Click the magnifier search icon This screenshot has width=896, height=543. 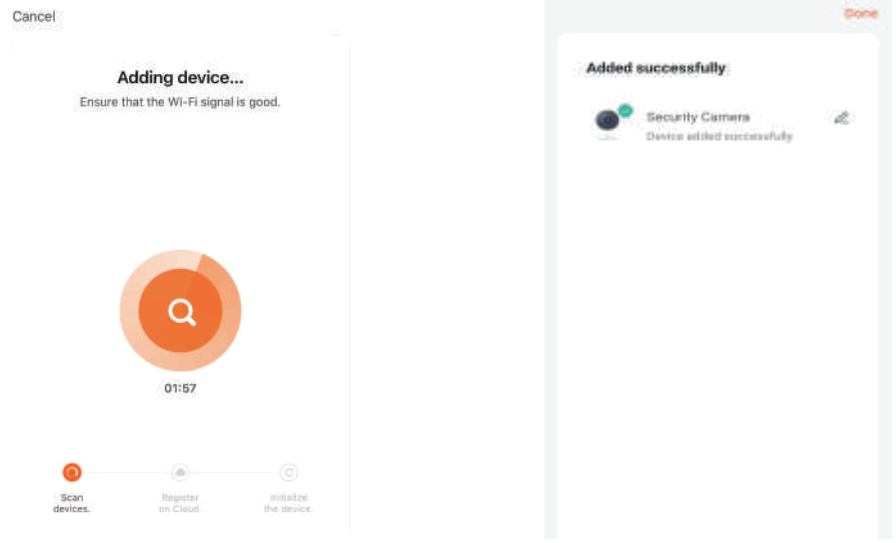(x=181, y=312)
